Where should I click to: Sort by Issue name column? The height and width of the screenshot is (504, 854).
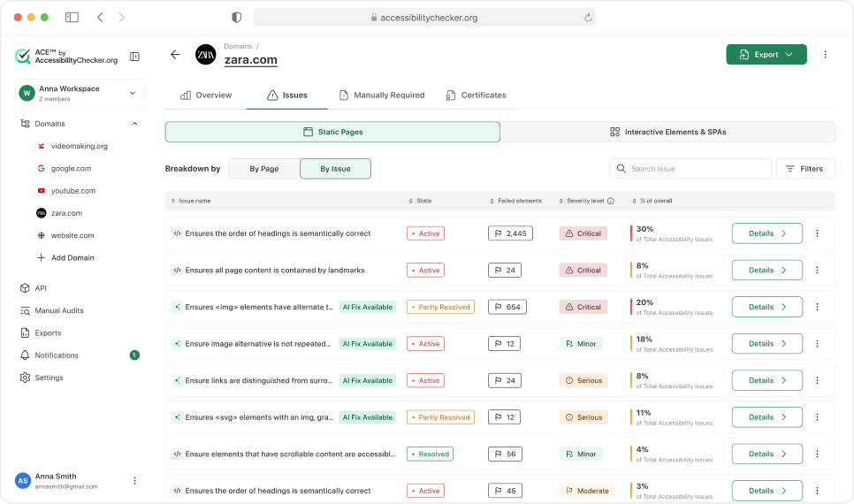191,201
